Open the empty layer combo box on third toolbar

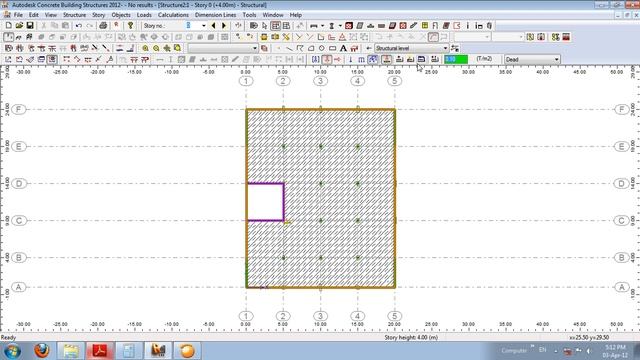(223, 48)
